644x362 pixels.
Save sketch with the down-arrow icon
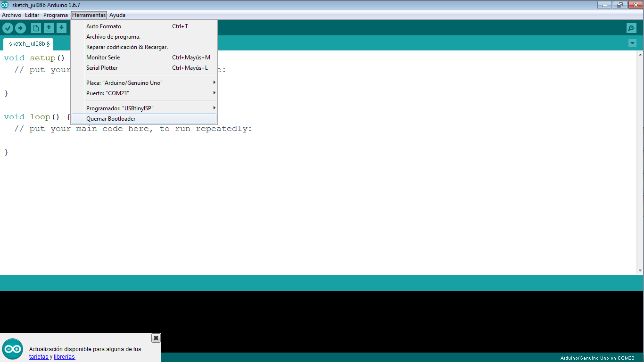(x=61, y=28)
